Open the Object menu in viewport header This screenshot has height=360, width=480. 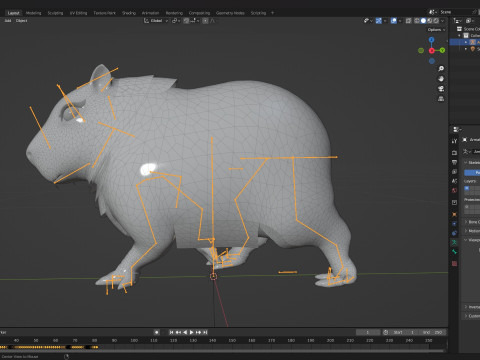click(21, 21)
